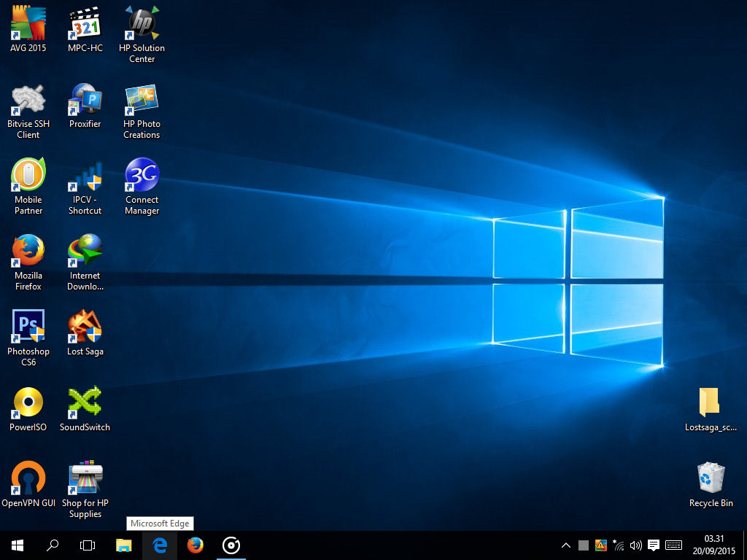Select the HP Solution Center shortcut
This screenshot has width=747, height=560.
142,34
